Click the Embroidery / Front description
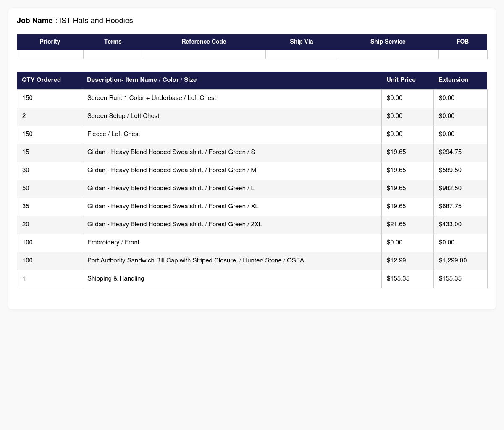Screen dimensions: 504x430 click(x=113, y=242)
